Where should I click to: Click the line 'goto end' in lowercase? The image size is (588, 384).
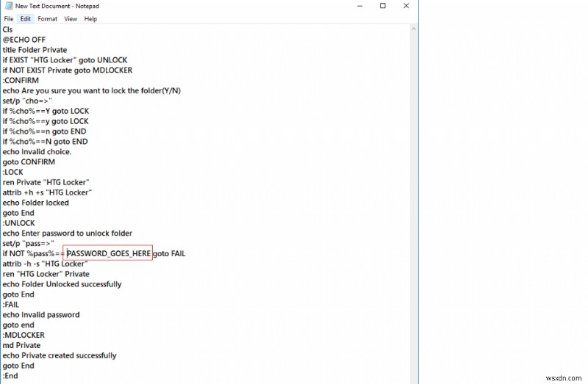tap(18, 325)
